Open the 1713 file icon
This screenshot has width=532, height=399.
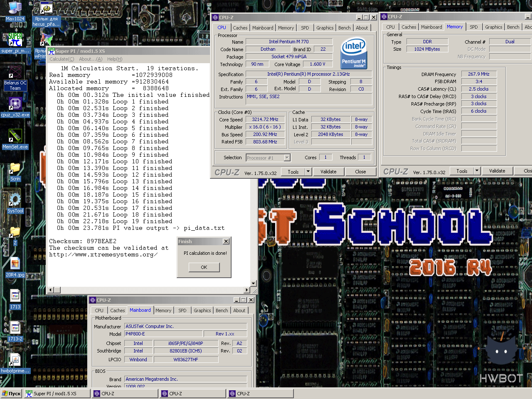click(x=15, y=296)
